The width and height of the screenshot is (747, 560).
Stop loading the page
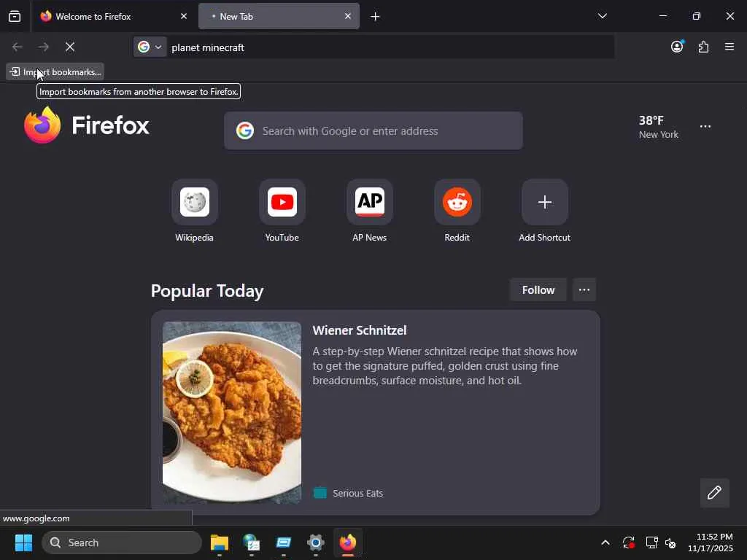click(x=70, y=47)
